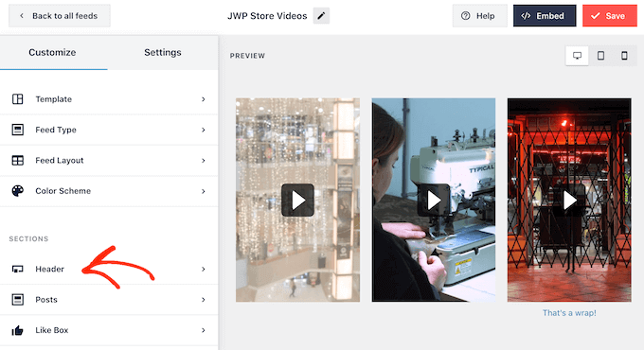Click the Like Box thumbs-up icon

pos(18,330)
